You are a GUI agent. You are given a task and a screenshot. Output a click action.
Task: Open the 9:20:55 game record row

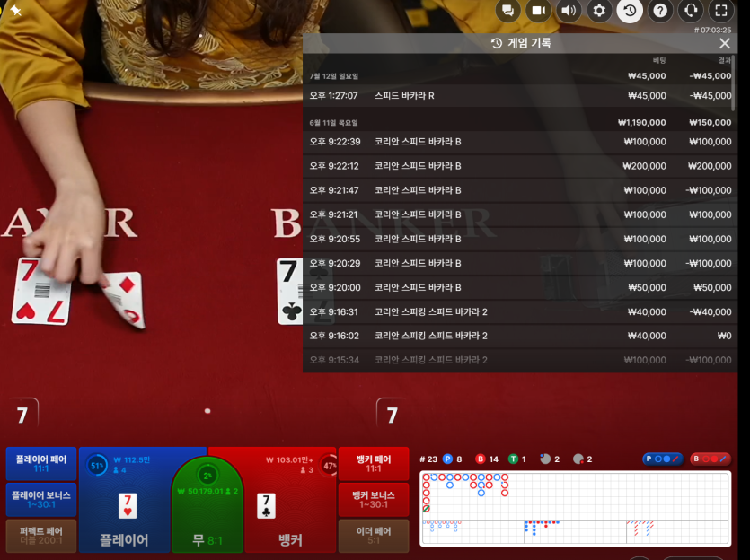(x=520, y=239)
